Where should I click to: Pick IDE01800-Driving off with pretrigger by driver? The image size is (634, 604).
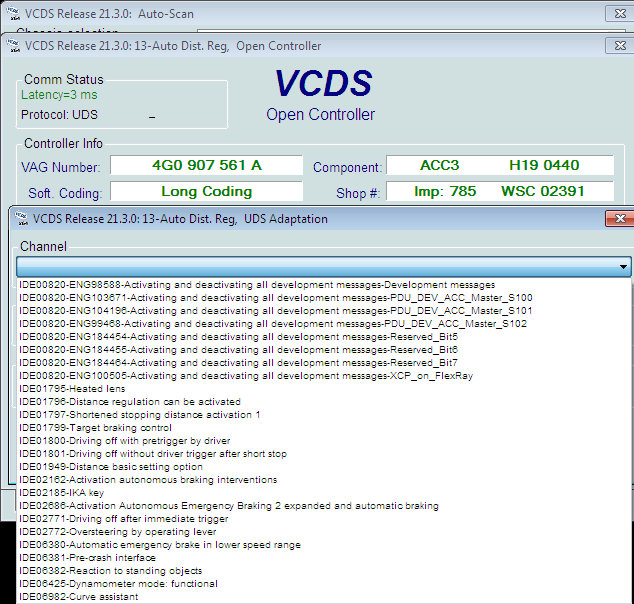point(323,441)
